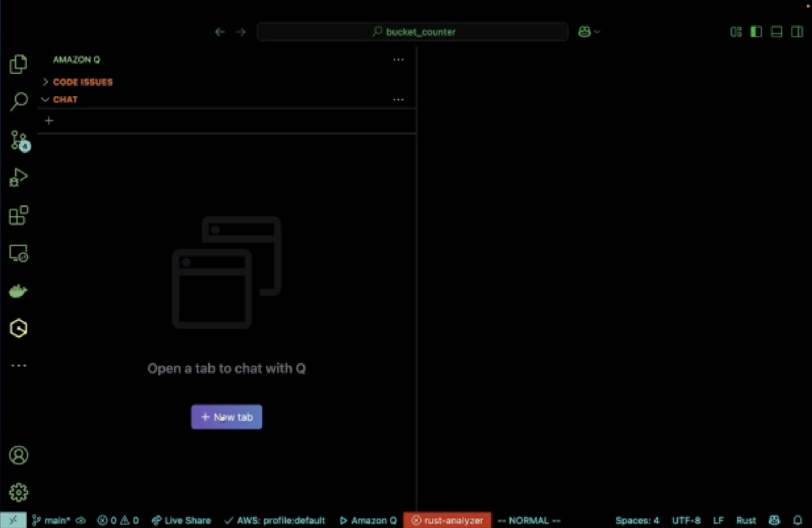Add a chat tab with plus
Screen dimensions: 812x528
point(49,121)
